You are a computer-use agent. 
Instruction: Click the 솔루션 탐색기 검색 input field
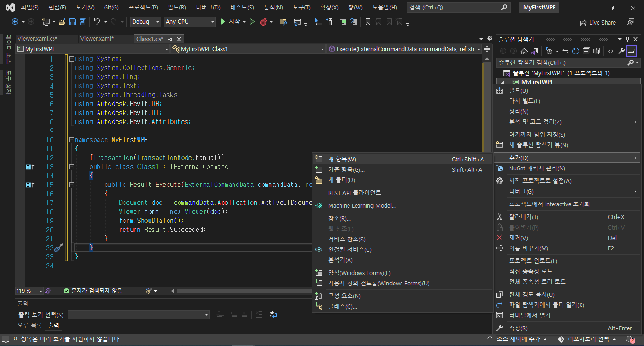561,62
